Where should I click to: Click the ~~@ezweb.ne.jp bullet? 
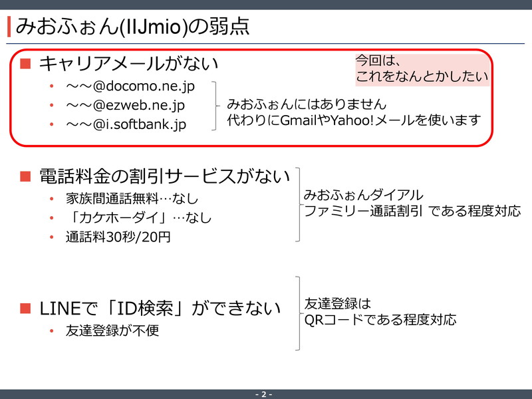pyautogui.click(x=125, y=105)
